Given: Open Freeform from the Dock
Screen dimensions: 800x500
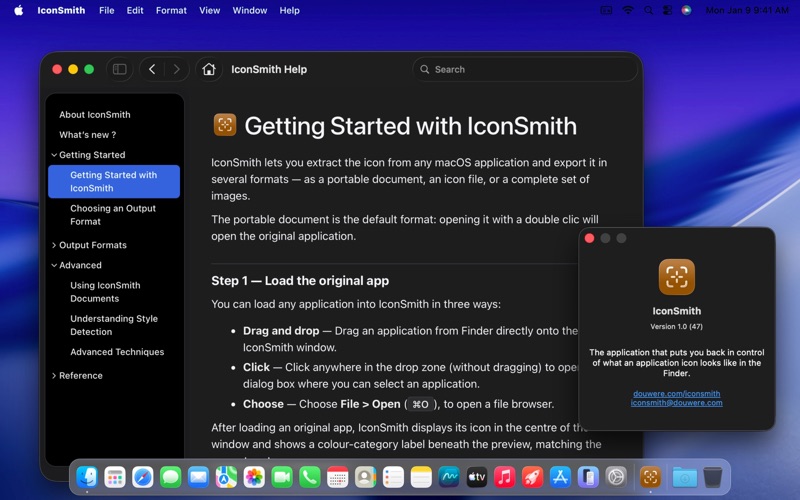Looking at the screenshot, I should [449, 477].
